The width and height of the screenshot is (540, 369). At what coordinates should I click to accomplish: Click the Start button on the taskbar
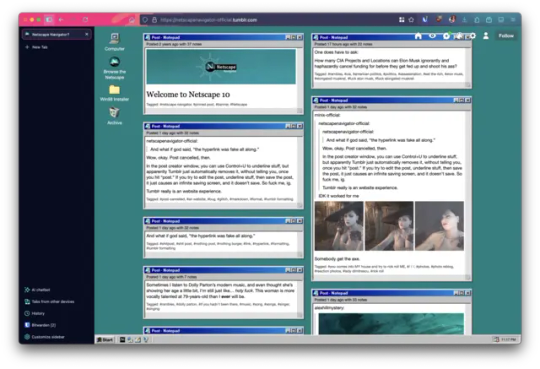pyautogui.click(x=105, y=340)
